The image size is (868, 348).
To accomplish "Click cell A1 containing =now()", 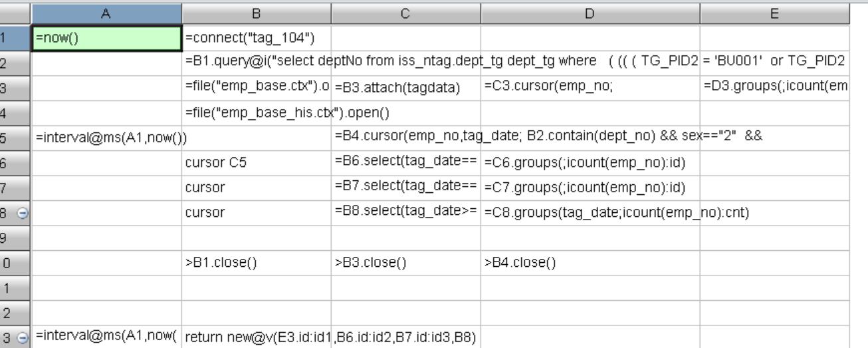I will coord(106,38).
